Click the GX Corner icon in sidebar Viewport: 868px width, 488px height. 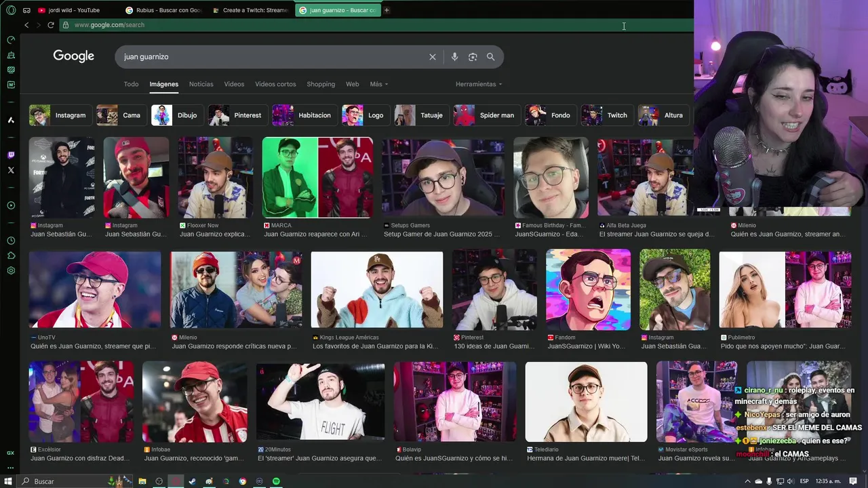pyautogui.click(x=11, y=453)
